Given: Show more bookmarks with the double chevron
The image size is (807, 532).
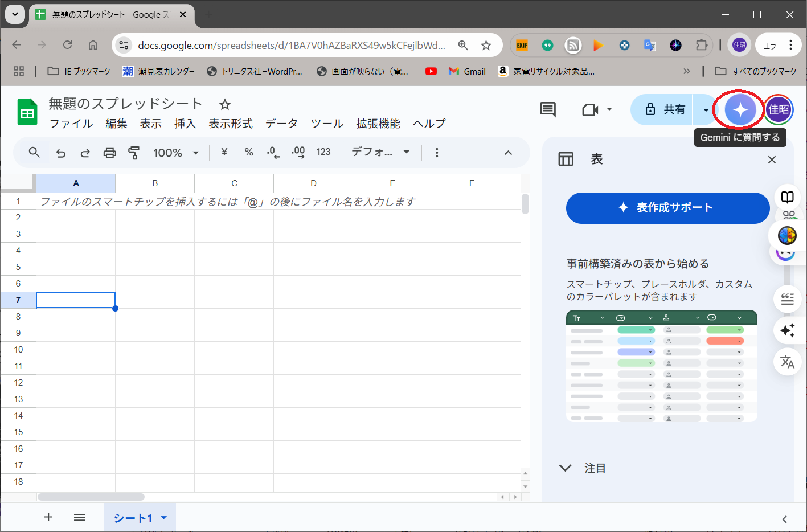Looking at the screenshot, I should [686, 71].
